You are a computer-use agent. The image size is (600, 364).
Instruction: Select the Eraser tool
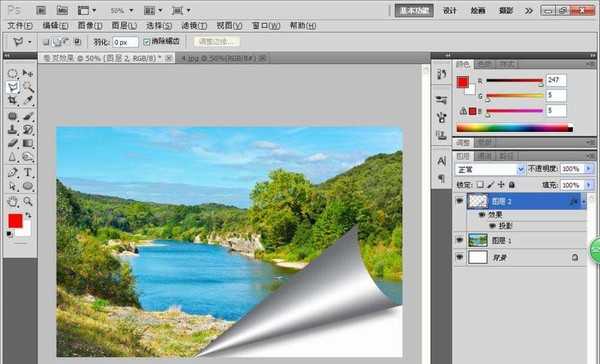click(13, 143)
